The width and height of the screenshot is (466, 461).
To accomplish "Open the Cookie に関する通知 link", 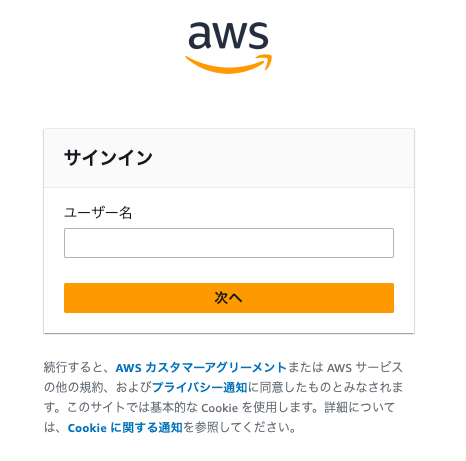I will click(x=125, y=428).
